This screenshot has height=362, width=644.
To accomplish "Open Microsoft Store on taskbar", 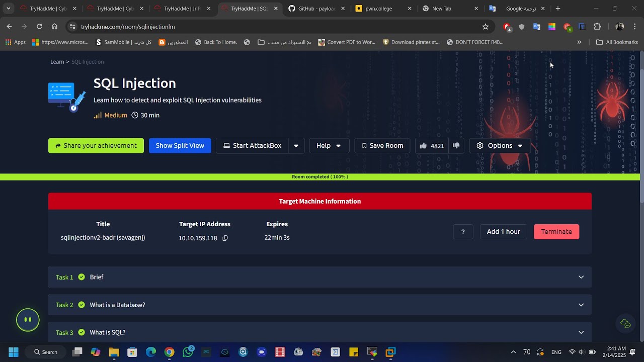I will pyautogui.click(x=132, y=352).
